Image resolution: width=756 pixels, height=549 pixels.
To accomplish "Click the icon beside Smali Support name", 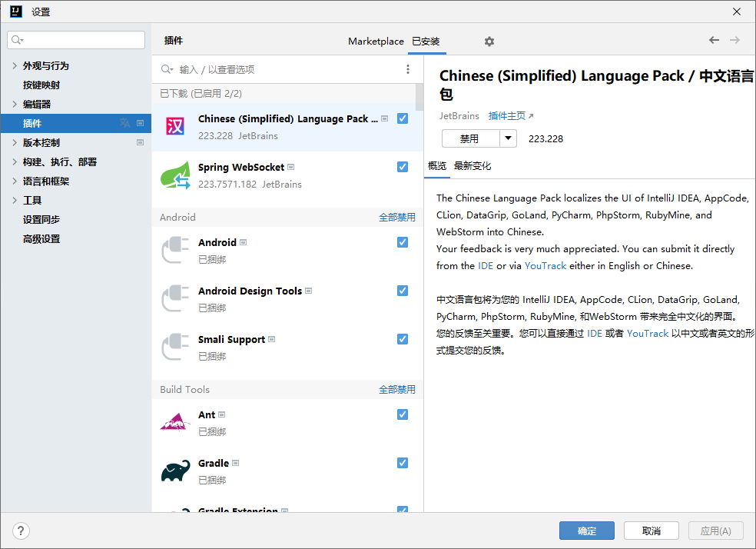I will pos(271,339).
